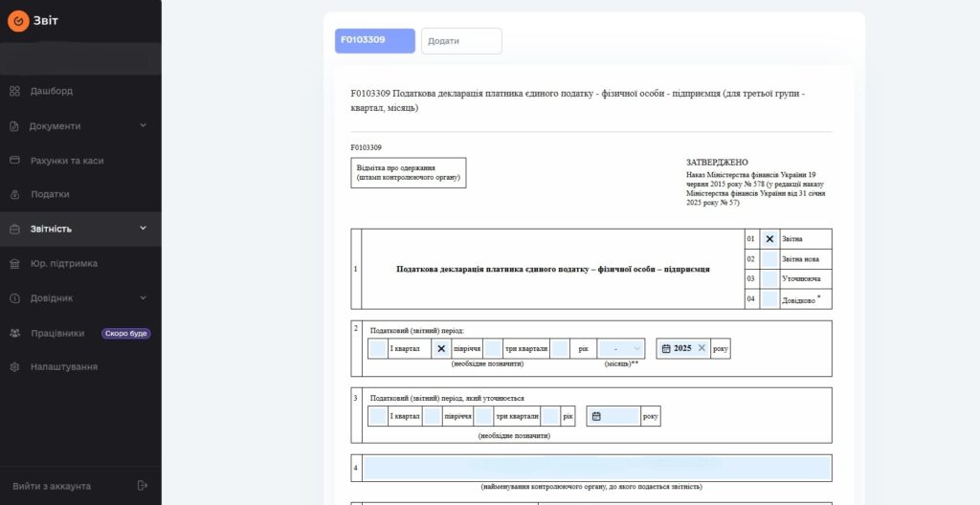Click the empty year field in section 3
The image size is (980, 505).
pos(613,416)
